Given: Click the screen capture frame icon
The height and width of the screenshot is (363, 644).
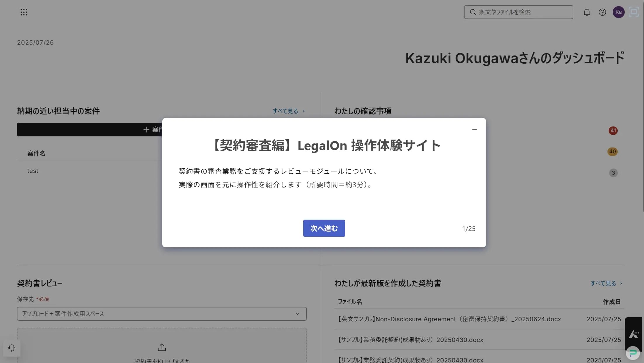Looking at the screenshot, I should coord(634,12).
